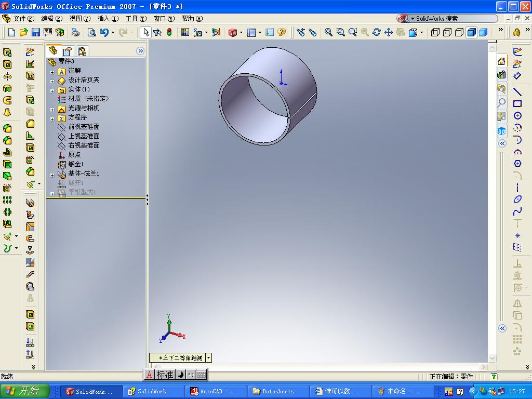Screen dimensions: 532x399
Task: Select 钣金1 feature in tree
Action: [76, 164]
